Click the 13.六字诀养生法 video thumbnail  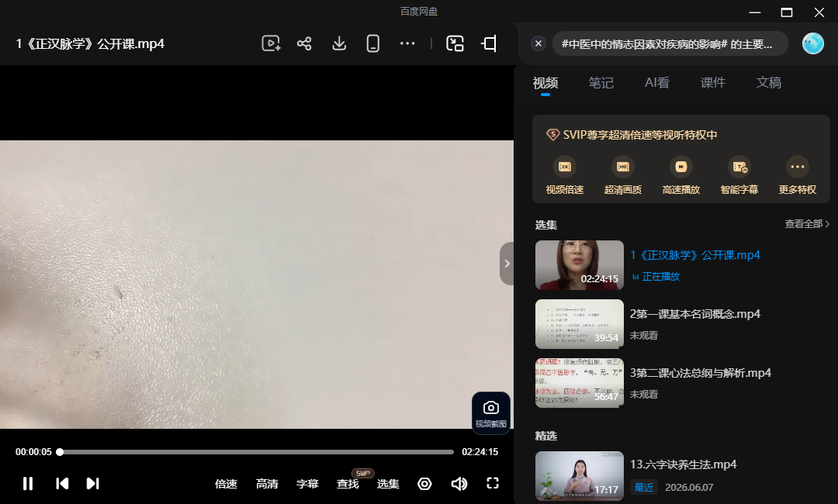coord(580,476)
